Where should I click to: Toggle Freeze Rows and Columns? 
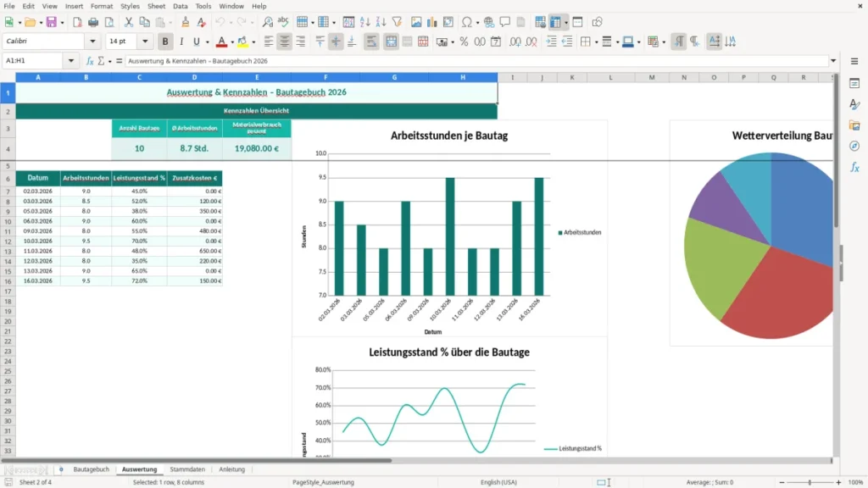(x=555, y=22)
